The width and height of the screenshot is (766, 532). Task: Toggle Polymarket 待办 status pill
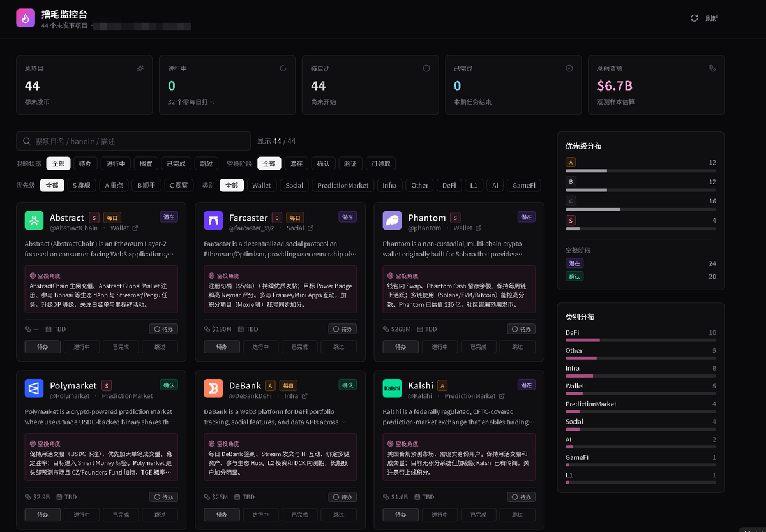[x=163, y=497]
